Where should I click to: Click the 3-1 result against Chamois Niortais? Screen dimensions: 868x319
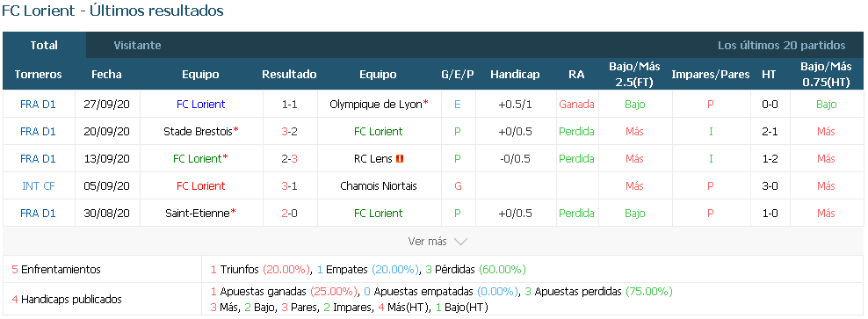point(290,186)
